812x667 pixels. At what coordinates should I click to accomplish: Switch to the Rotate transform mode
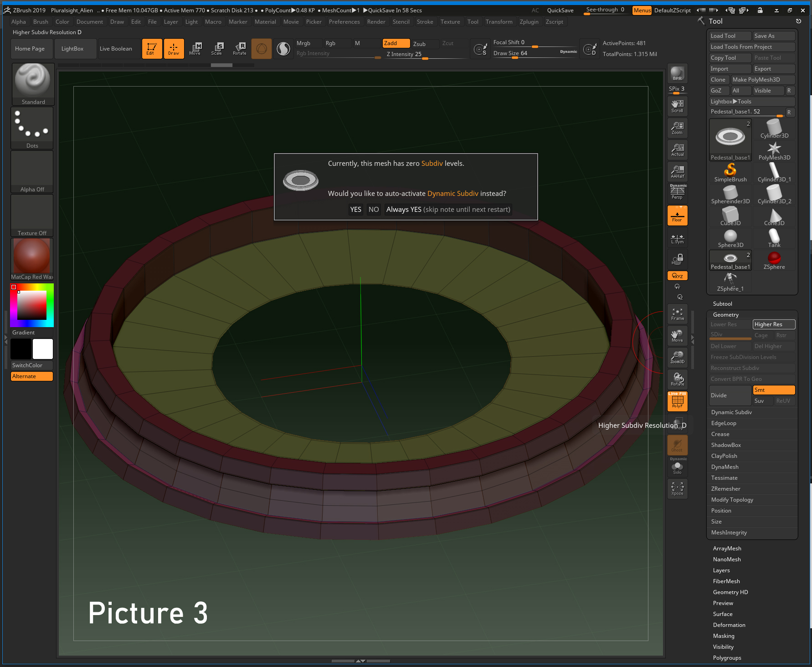point(239,49)
